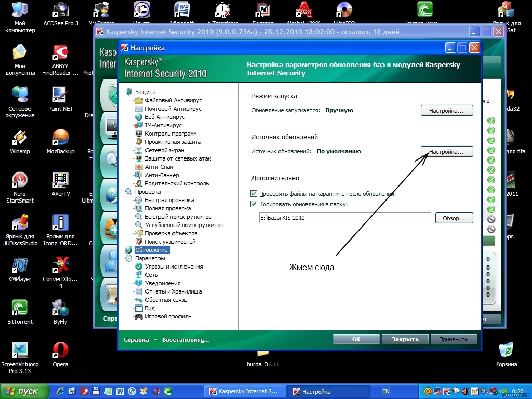Select the Почтовый Антивирус envelope icon
Image resolution: width=532 pixels, height=399 pixels.
point(138,109)
